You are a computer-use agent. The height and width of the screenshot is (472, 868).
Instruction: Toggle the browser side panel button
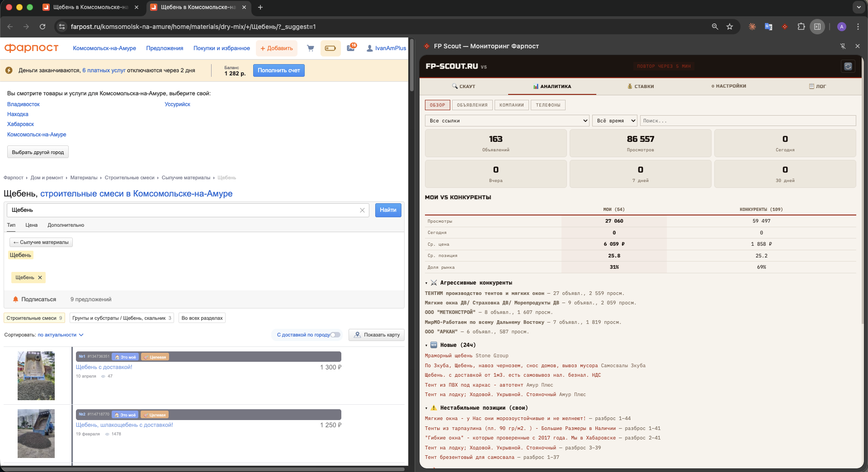point(817,27)
